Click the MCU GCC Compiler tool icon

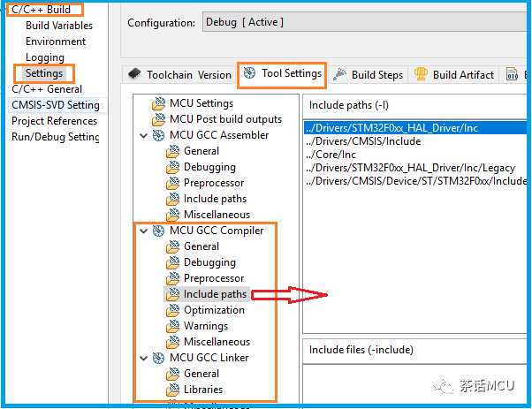coord(158,231)
